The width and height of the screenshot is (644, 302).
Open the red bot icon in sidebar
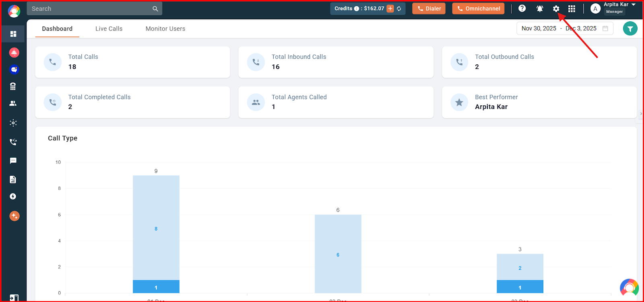coord(14,52)
